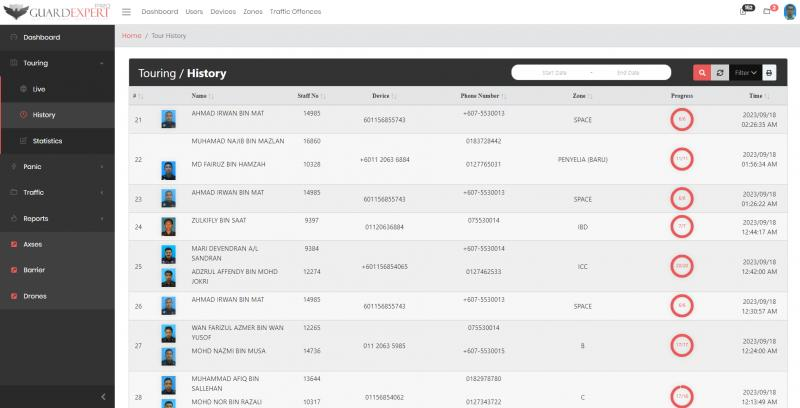
Task: Open the notifications icon with 162 badge
Action: [x=743, y=11]
